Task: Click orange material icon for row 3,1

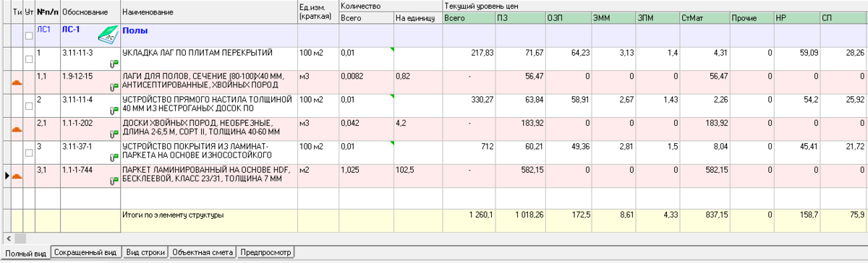Action: [x=17, y=176]
